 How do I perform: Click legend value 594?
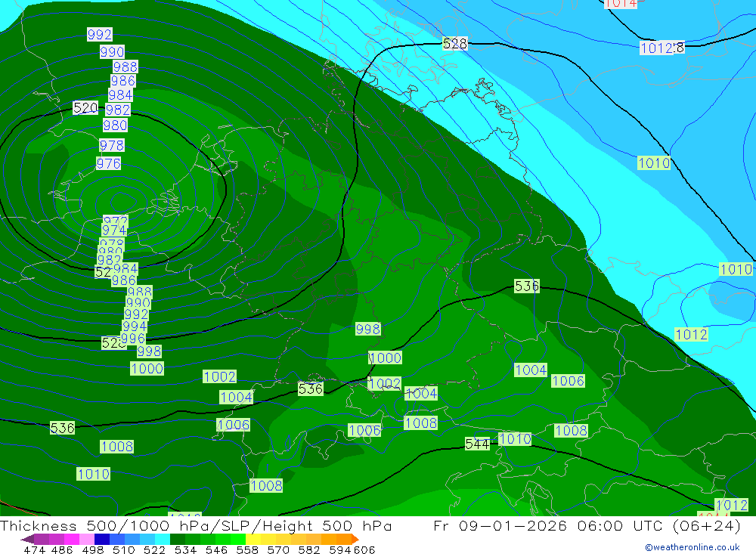pyautogui.click(x=340, y=549)
